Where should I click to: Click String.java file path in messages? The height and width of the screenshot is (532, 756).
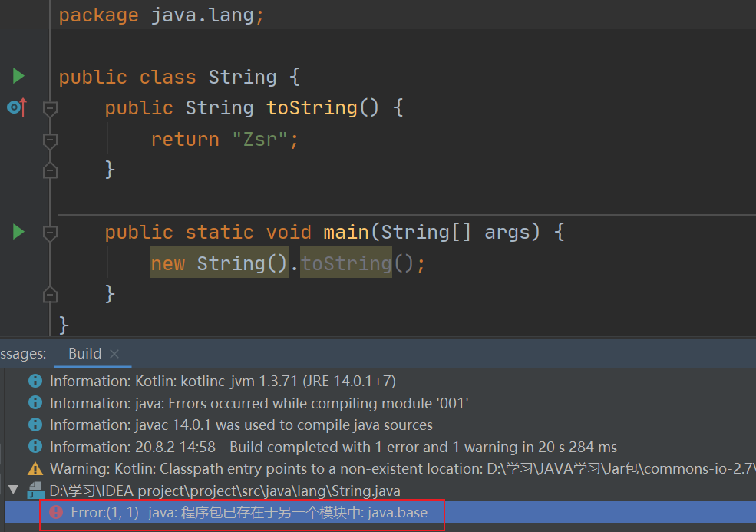point(225,491)
